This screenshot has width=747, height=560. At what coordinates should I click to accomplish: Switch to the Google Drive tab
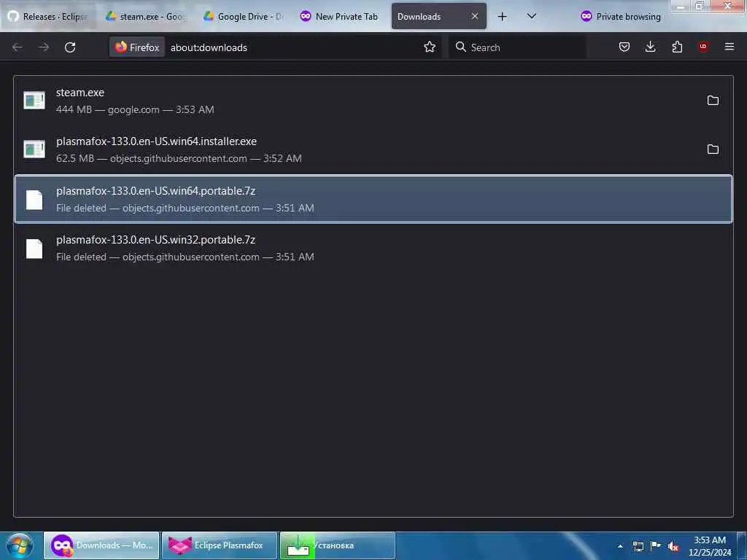coord(244,17)
